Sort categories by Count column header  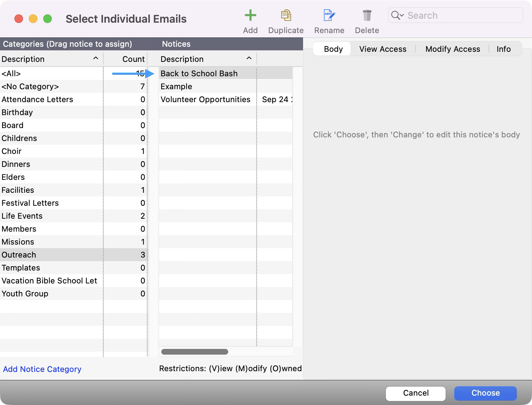[125, 59]
